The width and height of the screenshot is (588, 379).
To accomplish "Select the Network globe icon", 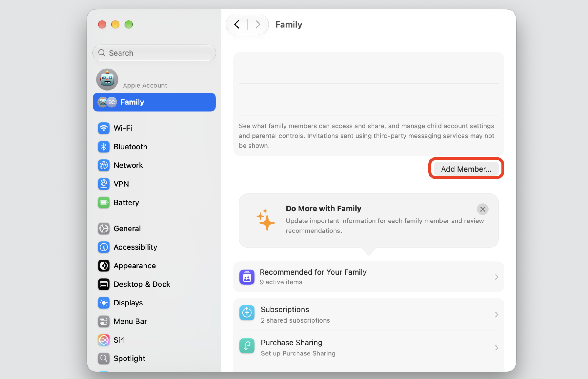I will tap(104, 165).
